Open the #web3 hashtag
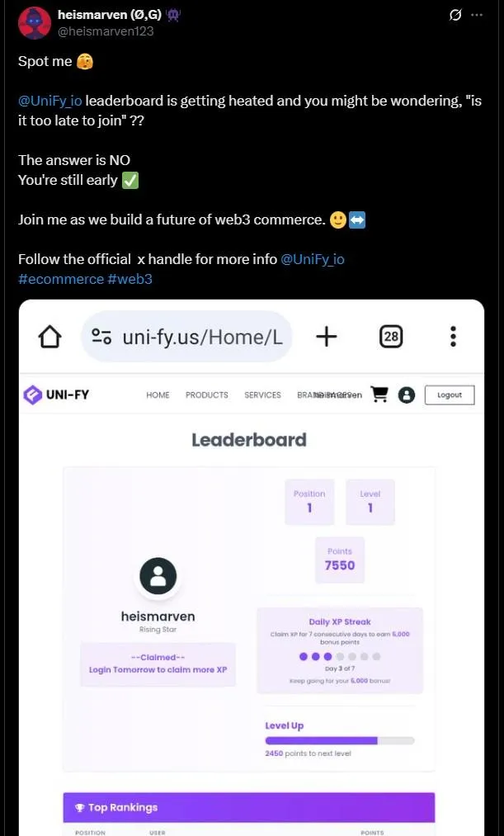 coord(130,279)
